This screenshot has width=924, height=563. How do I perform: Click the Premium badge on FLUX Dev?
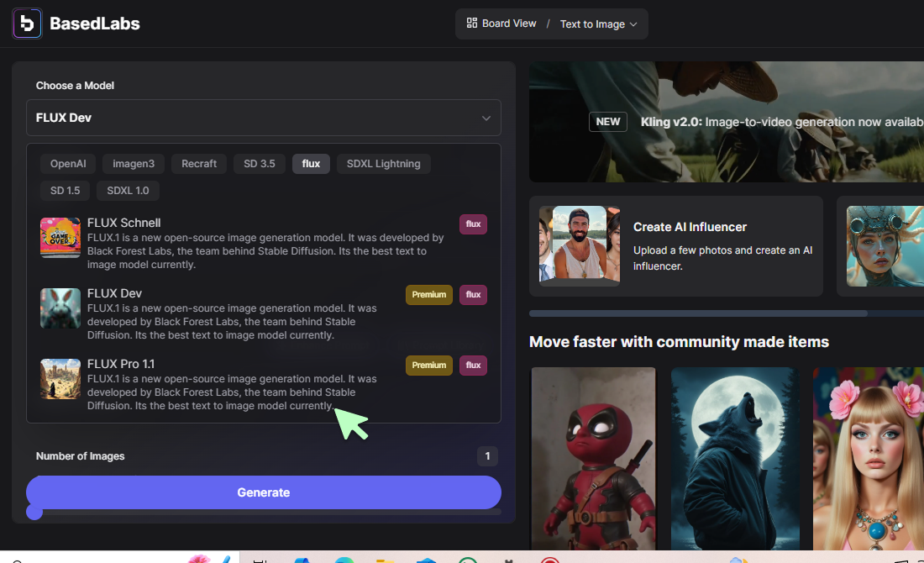pyautogui.click(x=429, y=295)
